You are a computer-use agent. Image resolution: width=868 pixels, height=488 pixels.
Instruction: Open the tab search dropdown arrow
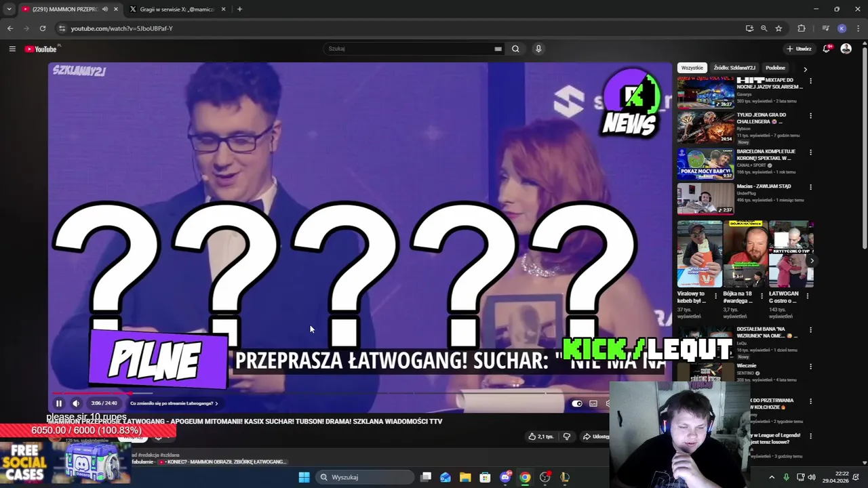tap(9, 9)
